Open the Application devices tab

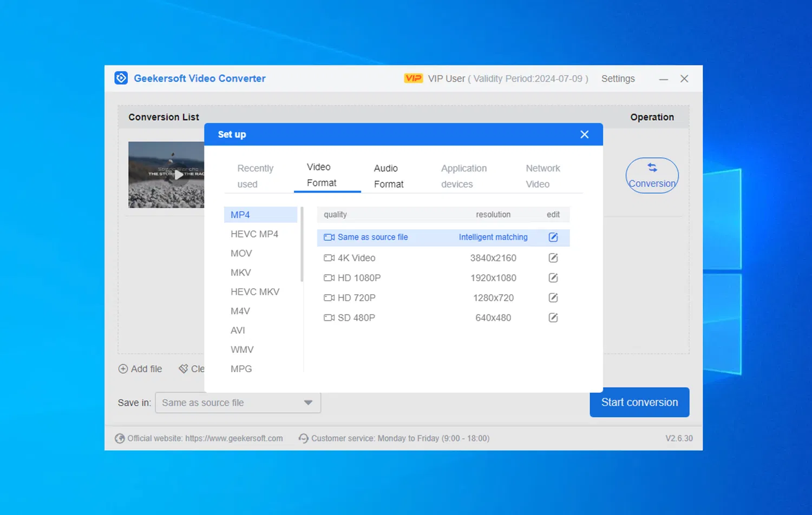tap(464, 176)
